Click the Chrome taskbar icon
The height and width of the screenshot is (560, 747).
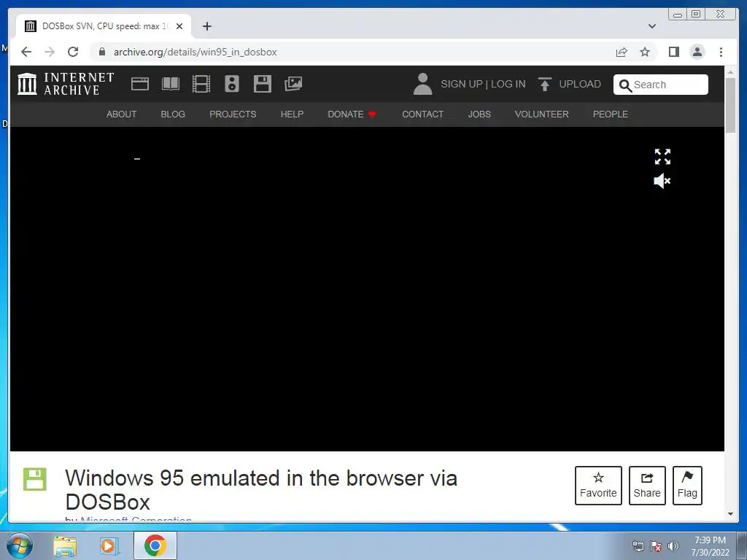(155, 545)
